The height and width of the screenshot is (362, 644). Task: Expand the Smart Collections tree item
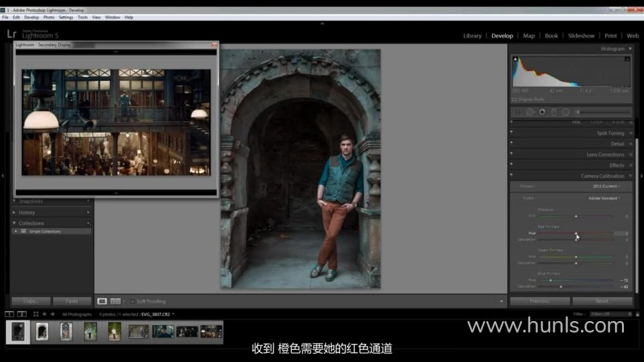click(x=15, y=231)
